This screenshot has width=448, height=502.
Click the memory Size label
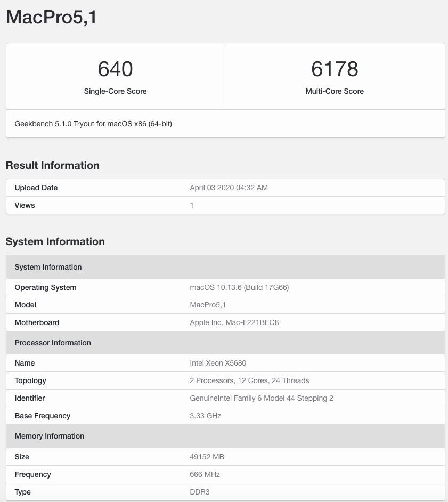[x=22, y=457]
